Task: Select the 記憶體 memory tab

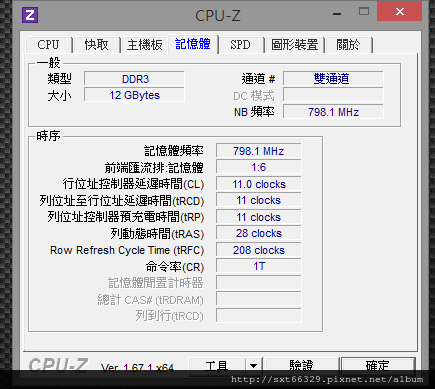Action: click(x=193, y=44)
